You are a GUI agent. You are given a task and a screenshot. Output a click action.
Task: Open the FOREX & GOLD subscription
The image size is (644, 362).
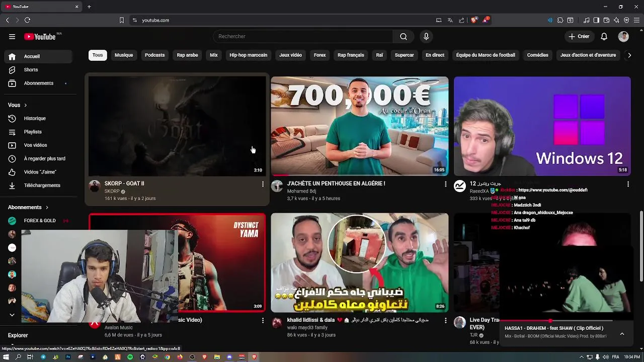click(38, 221)
